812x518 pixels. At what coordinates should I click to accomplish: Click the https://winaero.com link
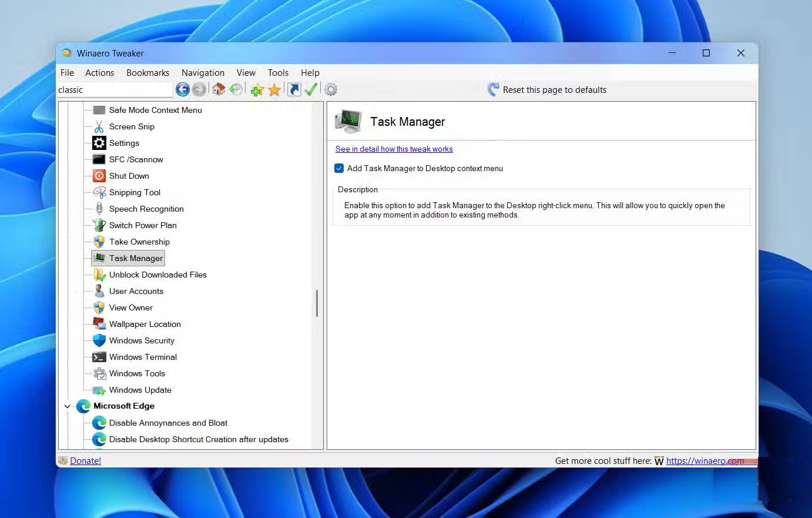[705, 460]
